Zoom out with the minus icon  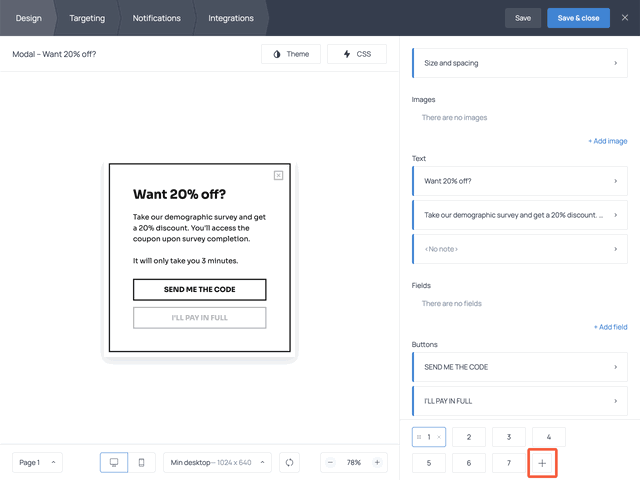331,462
